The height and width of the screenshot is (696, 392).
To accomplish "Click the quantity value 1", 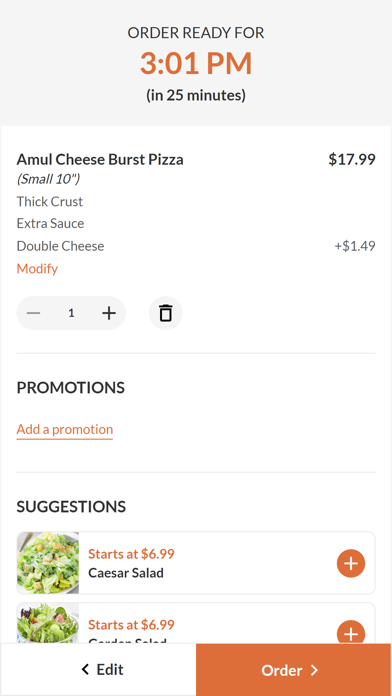I will [71, 313].
